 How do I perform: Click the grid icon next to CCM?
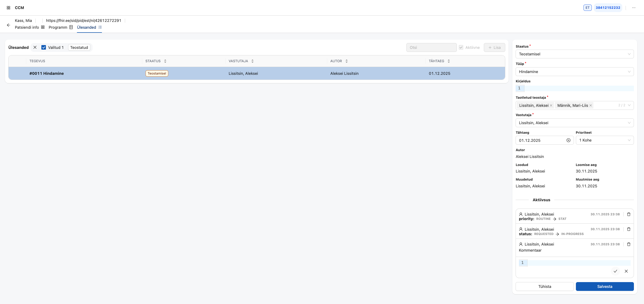tap(8, 8)
